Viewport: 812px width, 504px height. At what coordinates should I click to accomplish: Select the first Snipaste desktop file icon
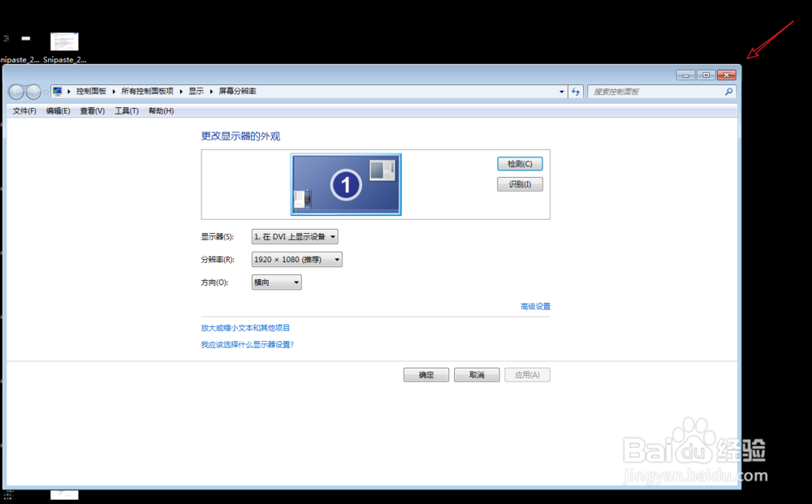[18, 39]
